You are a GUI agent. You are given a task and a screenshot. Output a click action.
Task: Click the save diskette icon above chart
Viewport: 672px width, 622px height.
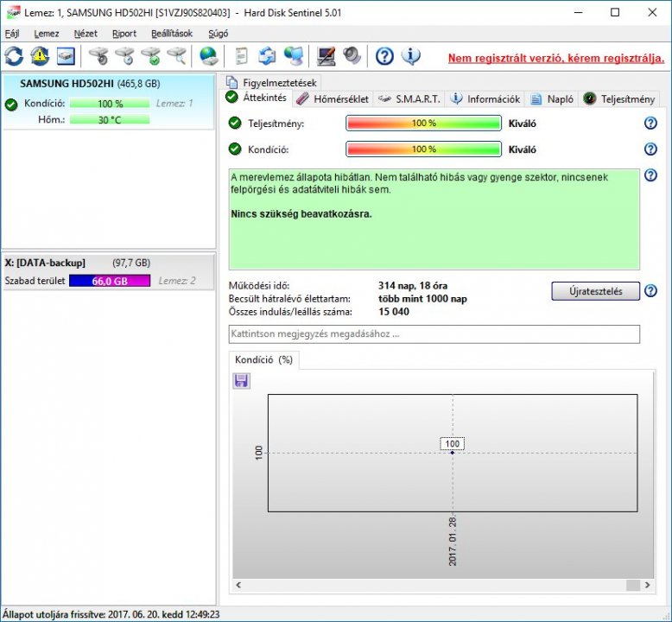click(x=241, y=381)
